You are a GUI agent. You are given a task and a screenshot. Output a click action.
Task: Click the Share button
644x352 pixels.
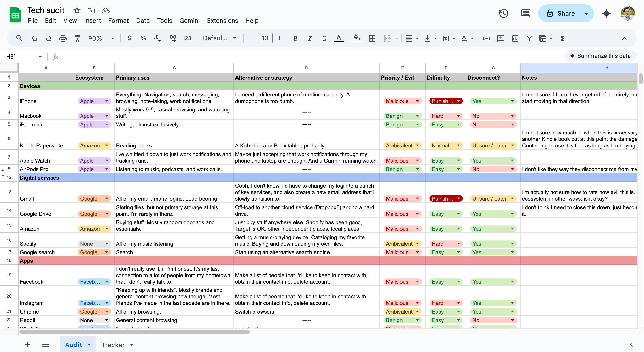tap(561, 13)
